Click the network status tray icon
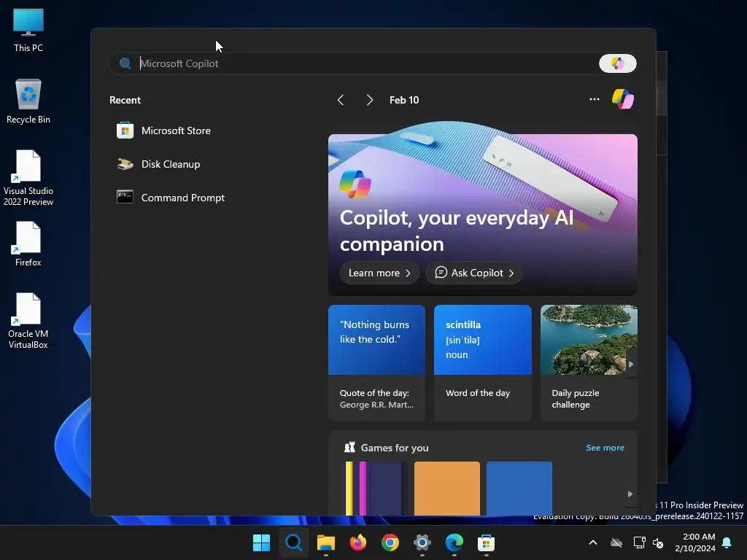 pos(639,542)
